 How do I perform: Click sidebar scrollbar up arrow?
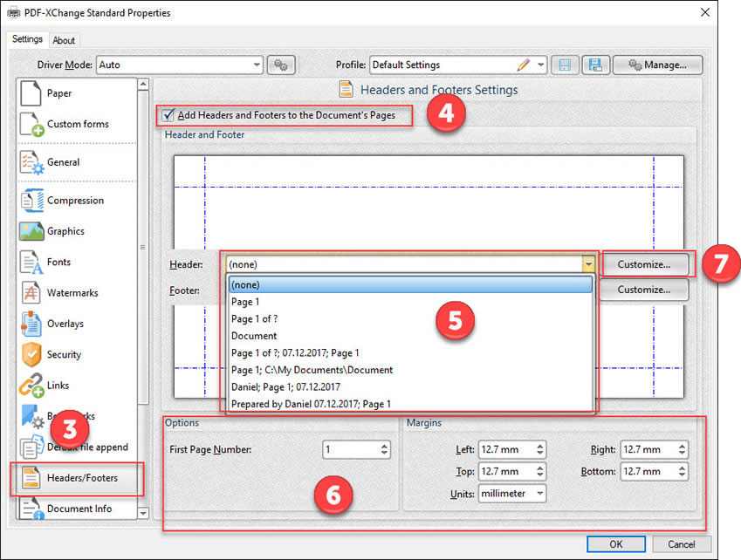pos(143,85)
